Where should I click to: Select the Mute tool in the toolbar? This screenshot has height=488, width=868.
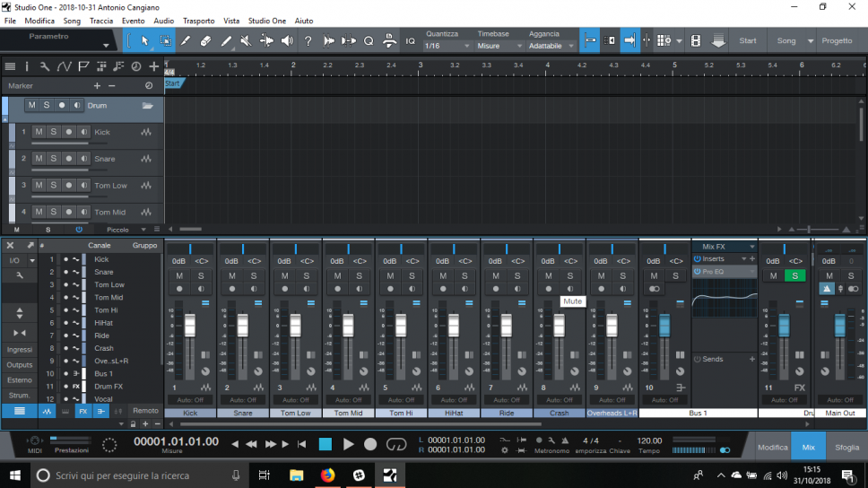[246, 40]
